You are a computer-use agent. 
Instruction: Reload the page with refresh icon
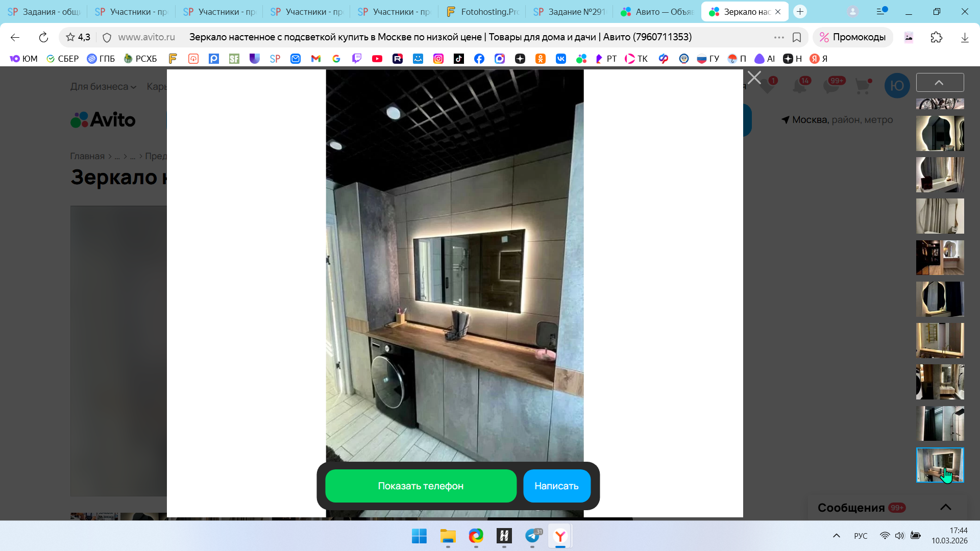(43, 37)
